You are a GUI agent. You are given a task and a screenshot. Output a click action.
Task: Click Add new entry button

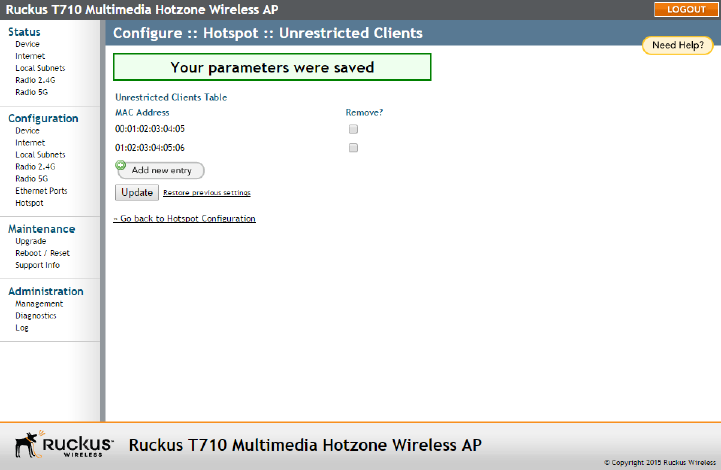(161, 170)
